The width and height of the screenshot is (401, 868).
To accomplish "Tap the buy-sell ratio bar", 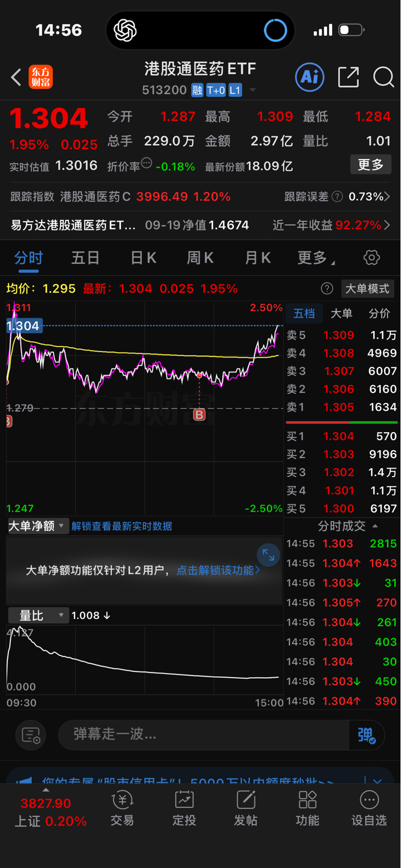I will (342, 422).
